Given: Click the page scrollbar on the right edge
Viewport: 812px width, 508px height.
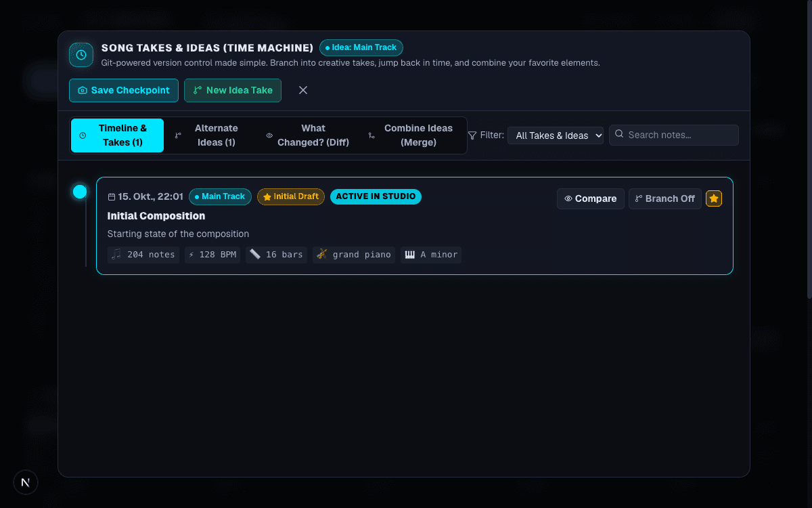Looking at the screenshot, I should coord(809,149).
